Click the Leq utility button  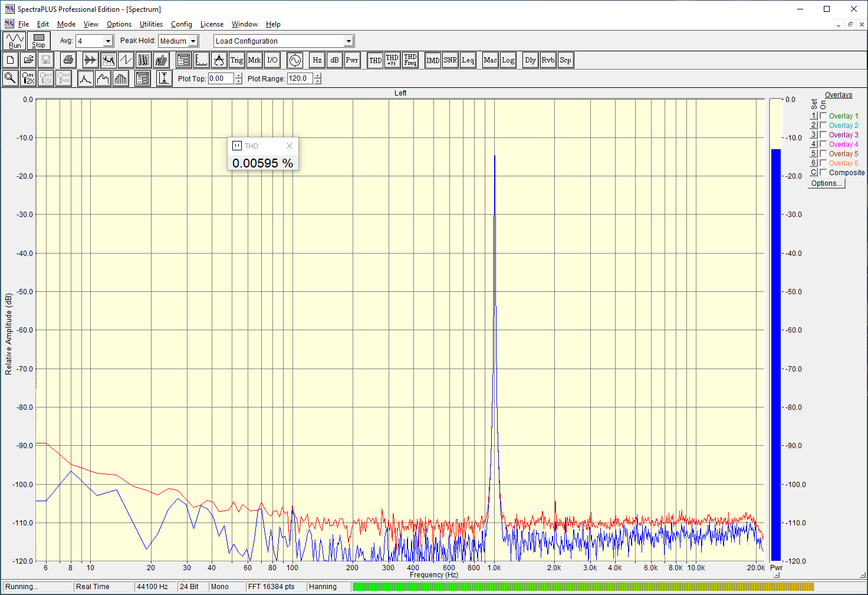[468, 60]
